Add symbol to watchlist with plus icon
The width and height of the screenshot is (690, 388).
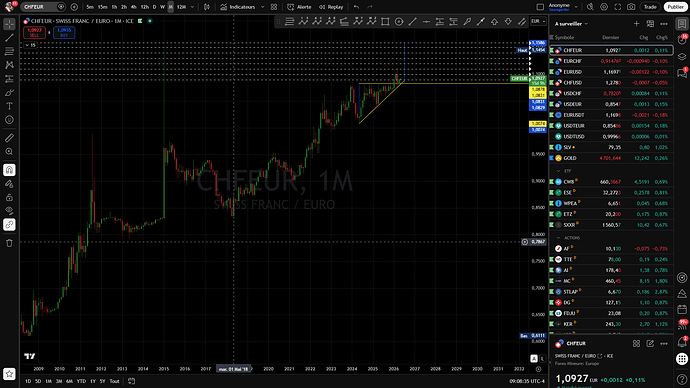coord(636,24)
